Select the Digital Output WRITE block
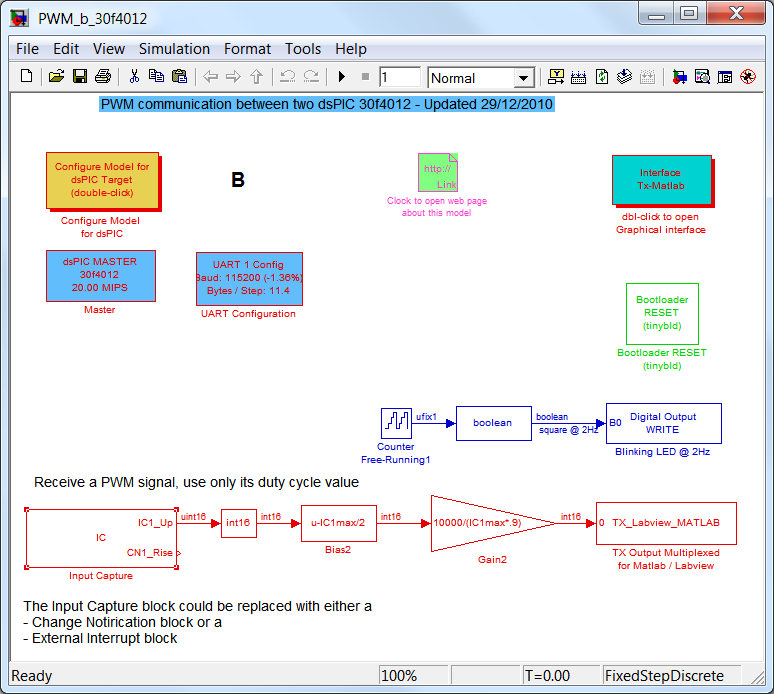The width and height of the screenshot is (774, 694). (x=664, y=423)
